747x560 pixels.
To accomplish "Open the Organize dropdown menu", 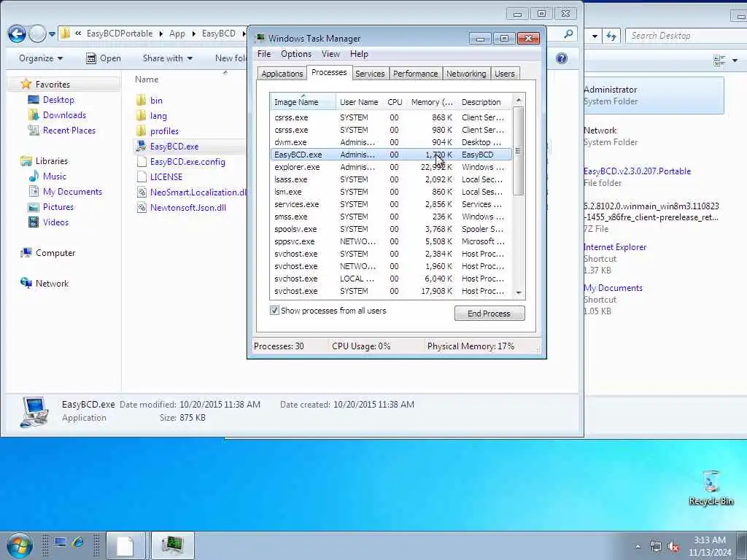I will click(41, 58).
